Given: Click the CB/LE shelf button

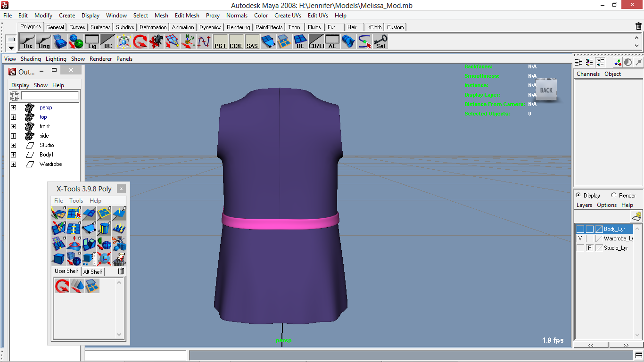Looking at the screenshot, I should [316, 42].
